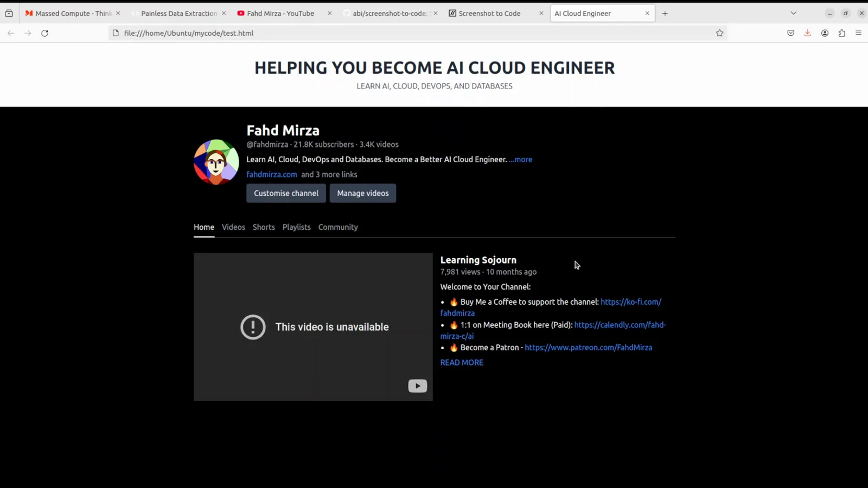Close the abi/screenshot-to-code tab
The width and height of the screenshot is (868, 488).
click(435, 14)
